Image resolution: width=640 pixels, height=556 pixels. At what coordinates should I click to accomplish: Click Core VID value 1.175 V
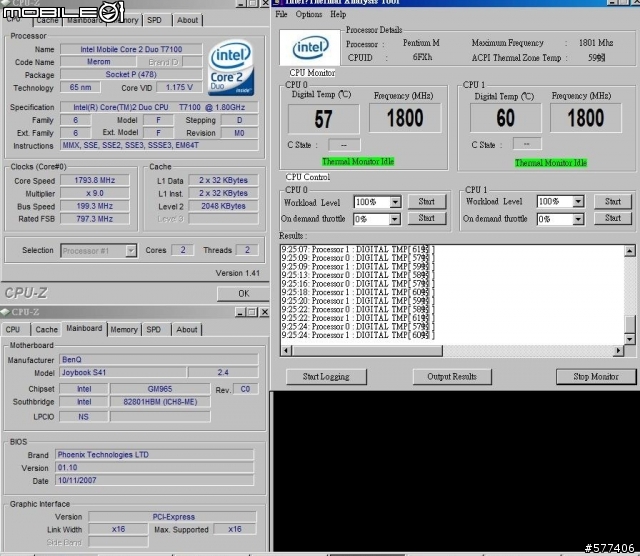click(179, 87)
